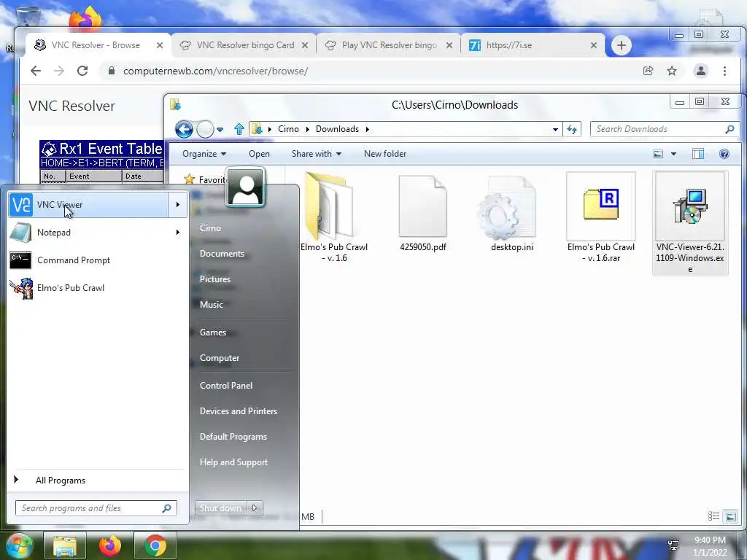Screen dimensions: 747x560
Task: Expand VNC Viewer jump list arrow
Action: point(178,205)
